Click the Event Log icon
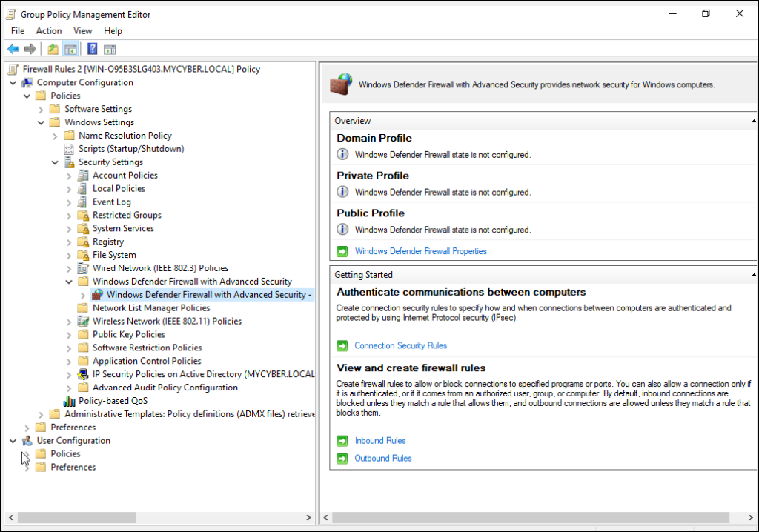The height and width of the screenshot is (532, 759). (x=83, y=202)
